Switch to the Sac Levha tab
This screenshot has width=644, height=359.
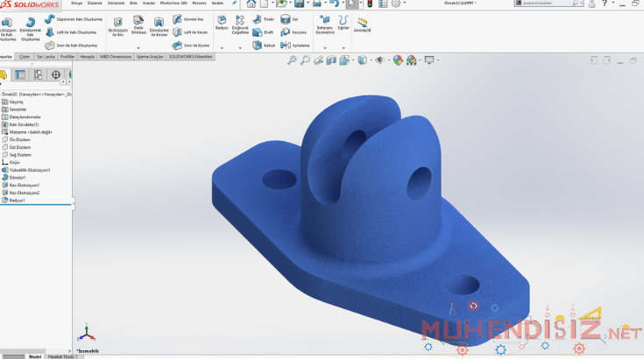tap(44, 56)
